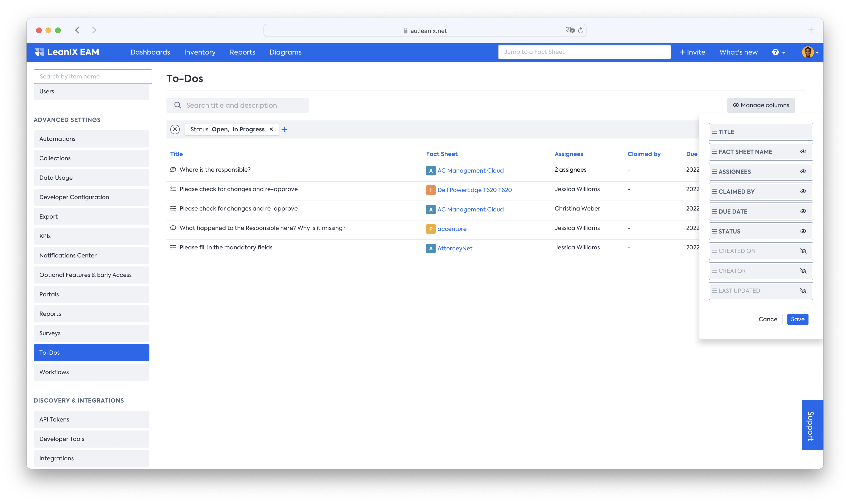The width and height of the screenshot is (850, 504).
Task: Open the Dell PowerEdge T620 fact sheet link
Action: [x=474, y=190]
